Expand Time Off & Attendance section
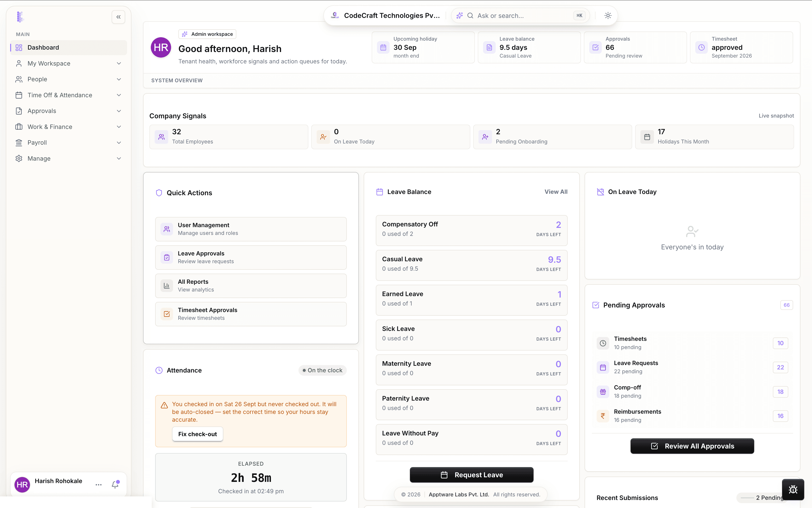 coord(68,95)
